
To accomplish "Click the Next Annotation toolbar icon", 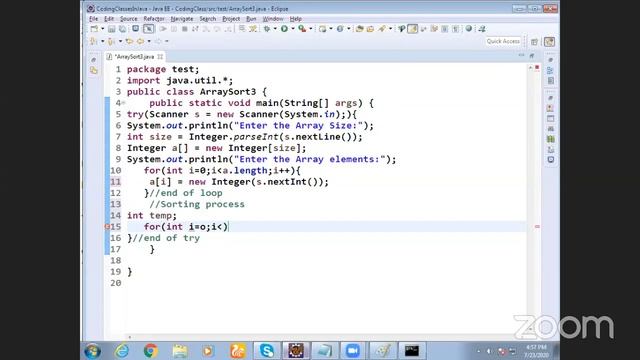I will [x=93, y=41].
